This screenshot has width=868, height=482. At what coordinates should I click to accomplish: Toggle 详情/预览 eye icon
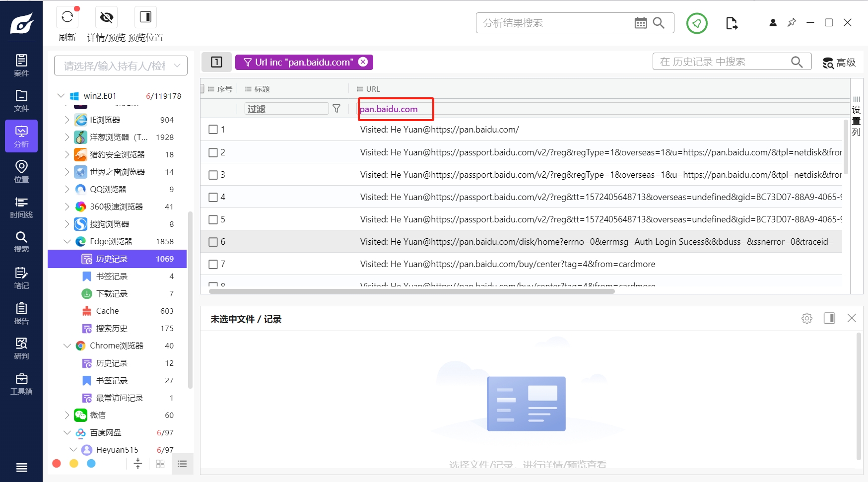(x=106, y=17)
